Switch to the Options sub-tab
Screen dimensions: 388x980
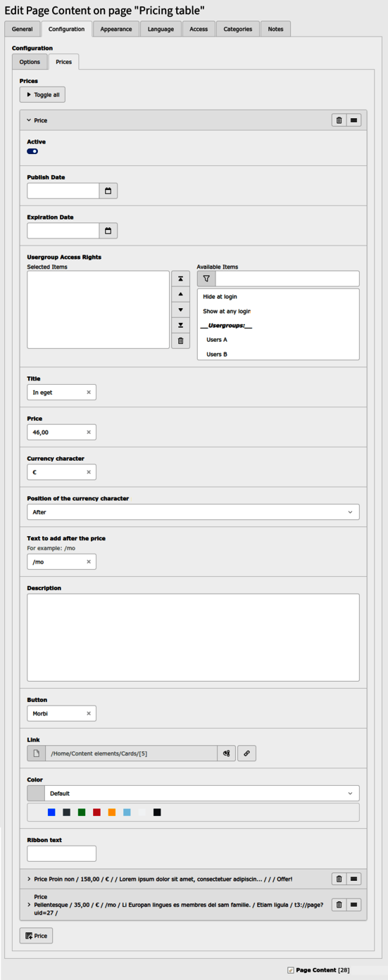[x=30, y=62]
